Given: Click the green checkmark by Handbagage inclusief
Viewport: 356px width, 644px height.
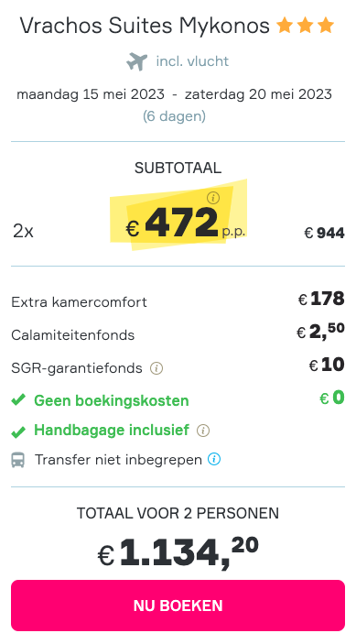Looking at the screenshot, I should click(18, 431).
